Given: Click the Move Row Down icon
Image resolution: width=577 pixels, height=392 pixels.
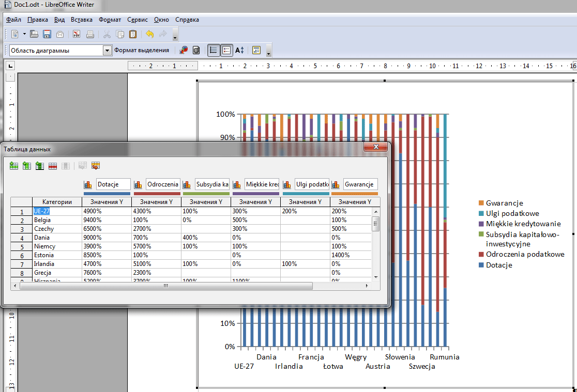Looking at the screenshot, I should (x=96, y=166).
